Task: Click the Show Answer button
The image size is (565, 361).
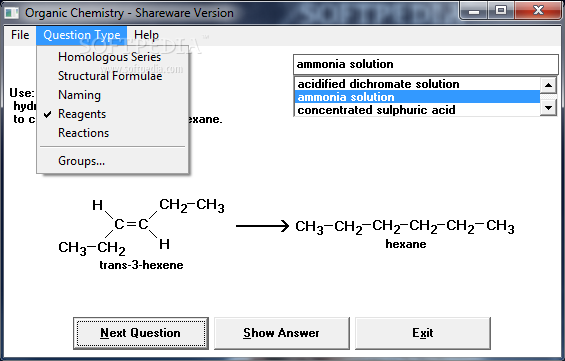Action: click(x=282, y=333)
